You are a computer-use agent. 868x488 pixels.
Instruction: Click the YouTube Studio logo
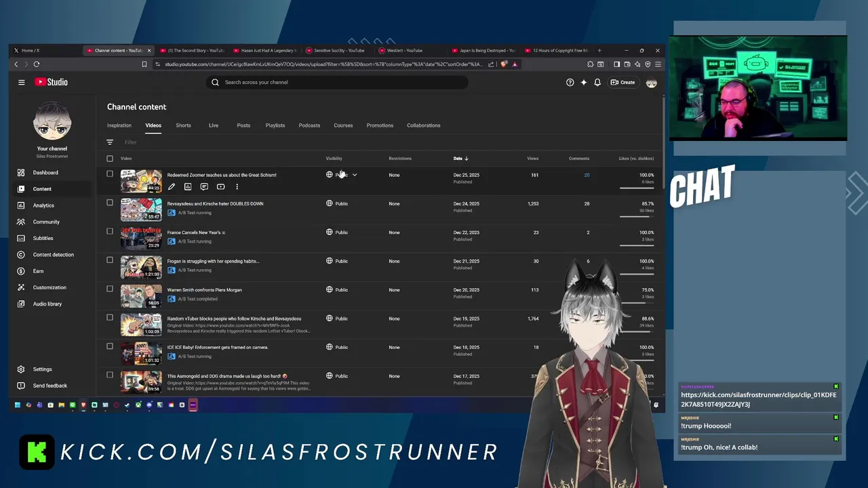52,82
